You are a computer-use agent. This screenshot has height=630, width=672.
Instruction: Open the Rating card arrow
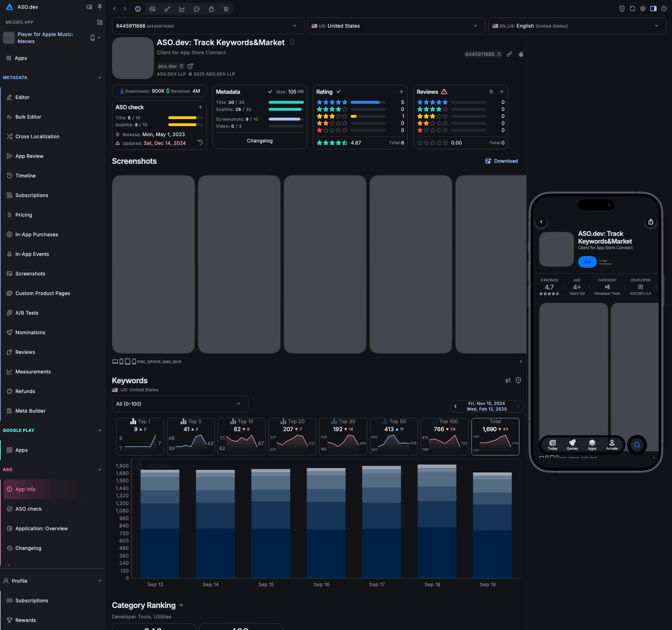(401, 92)
